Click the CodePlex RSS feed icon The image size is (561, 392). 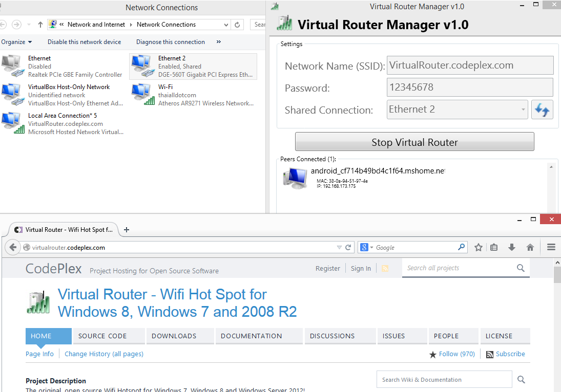tap(385, 268)
